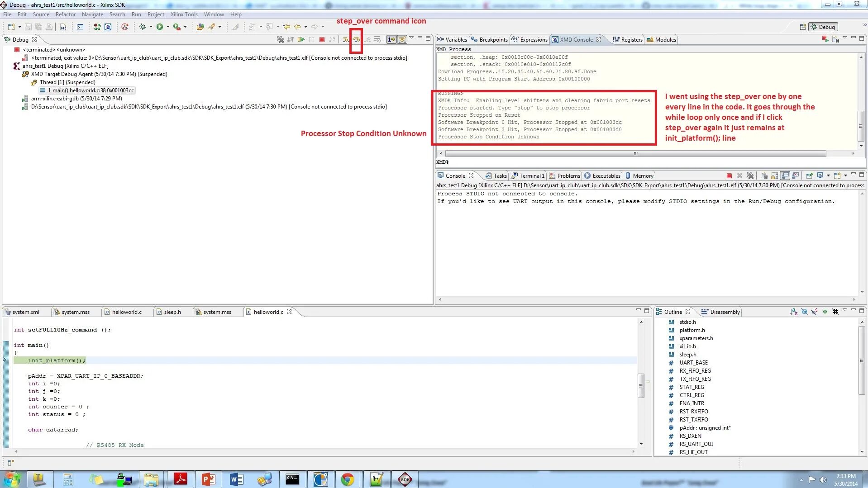
Task: Click the Save icon in main toolbar
Action: pos(28,27)
